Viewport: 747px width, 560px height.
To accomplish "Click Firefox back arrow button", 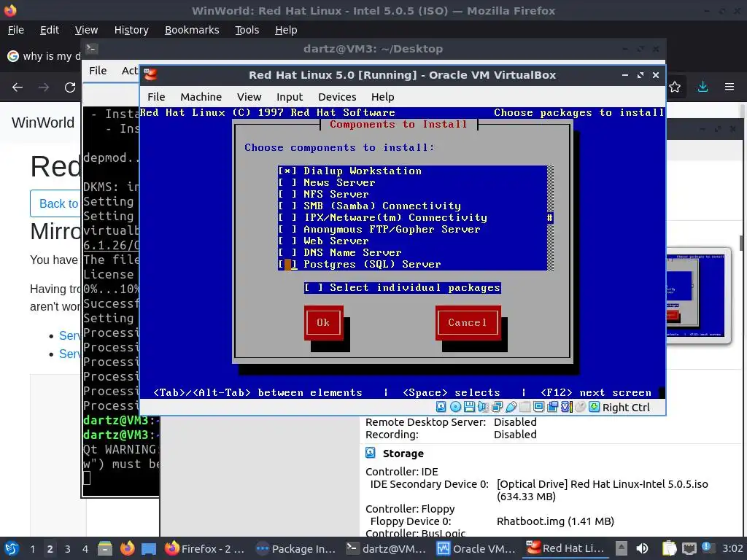I will tap(18, 87).
